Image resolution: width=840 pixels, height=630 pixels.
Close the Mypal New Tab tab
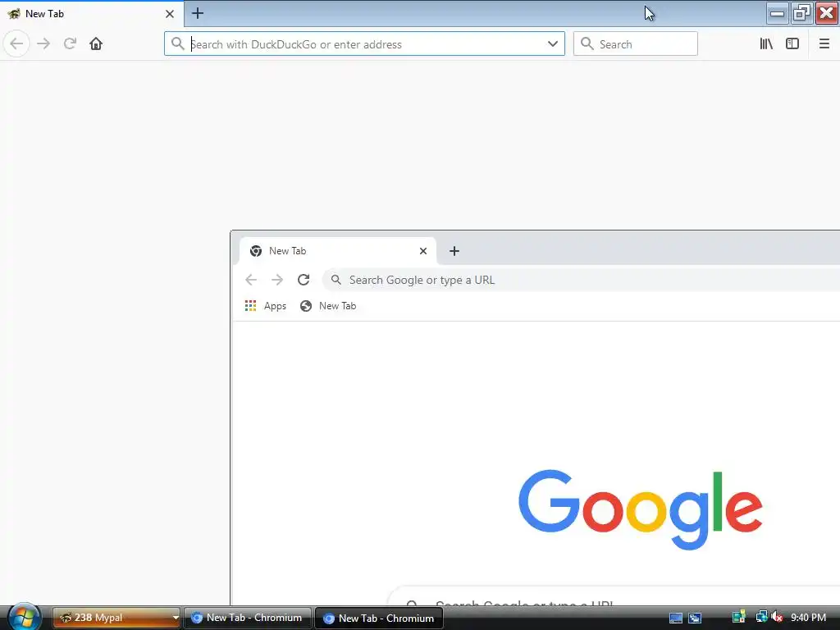[169, 14]
